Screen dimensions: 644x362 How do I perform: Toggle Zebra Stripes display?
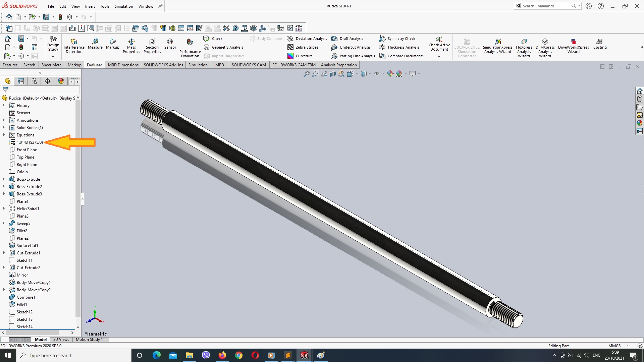[303, 47]
